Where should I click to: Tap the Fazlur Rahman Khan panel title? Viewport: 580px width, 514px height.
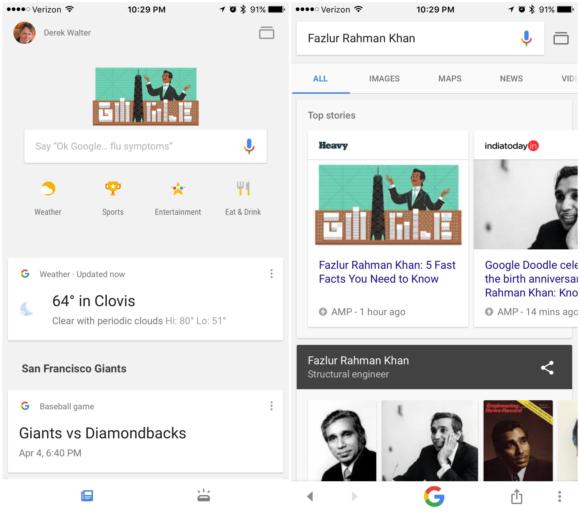click(358, 361)
